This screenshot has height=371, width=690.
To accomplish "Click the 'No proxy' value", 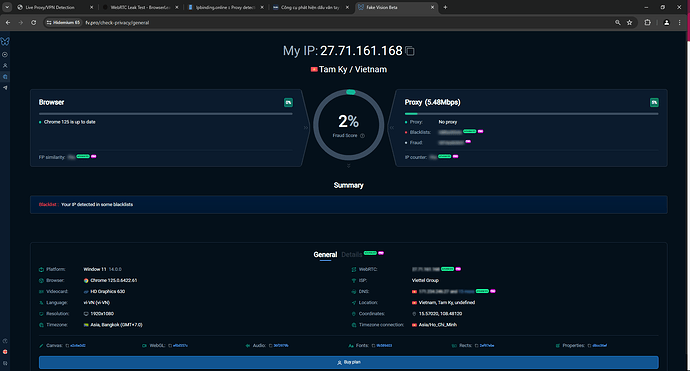I will pos(448,122).
